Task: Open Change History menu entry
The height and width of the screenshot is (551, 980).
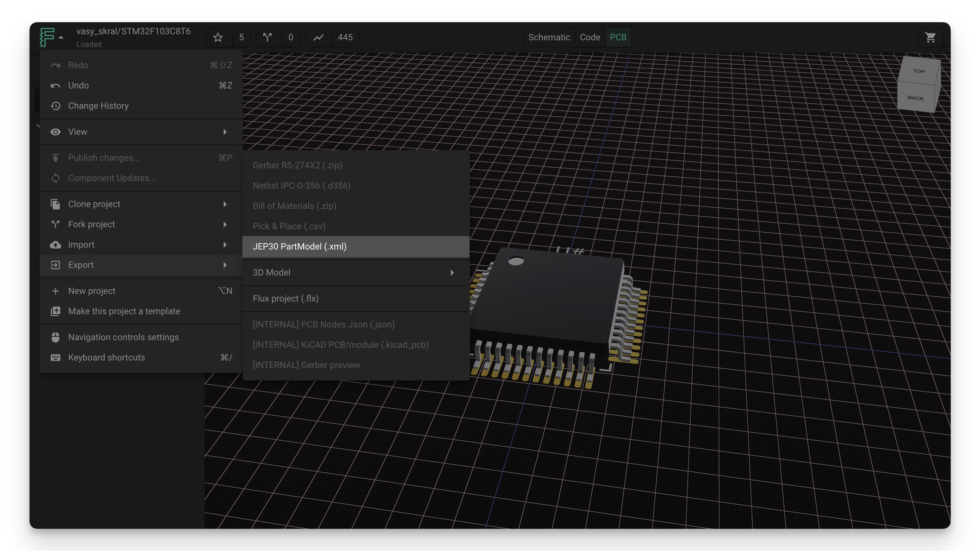Action: click(141, 106)
